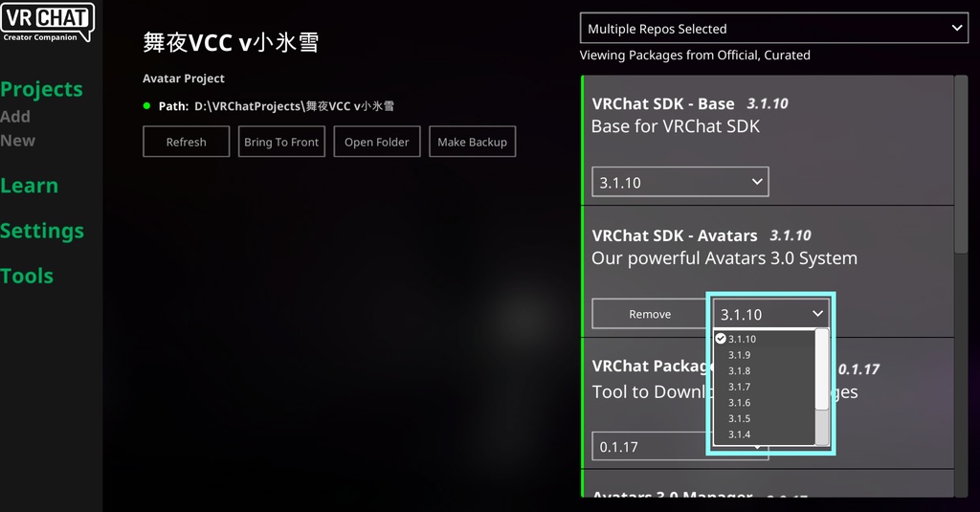Open the Settings section
The height and width of the screenshot is (512, 980).
(42, 231)
